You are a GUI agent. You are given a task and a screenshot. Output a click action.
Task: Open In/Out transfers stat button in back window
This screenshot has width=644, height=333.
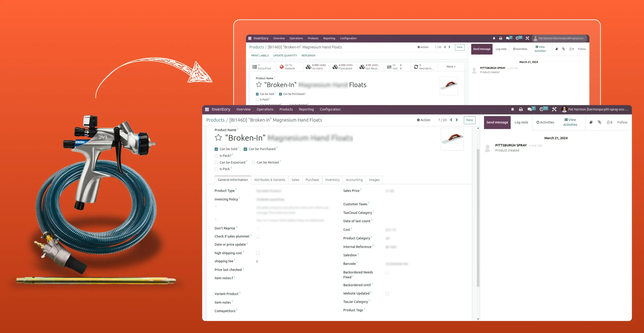pos(397,67)
